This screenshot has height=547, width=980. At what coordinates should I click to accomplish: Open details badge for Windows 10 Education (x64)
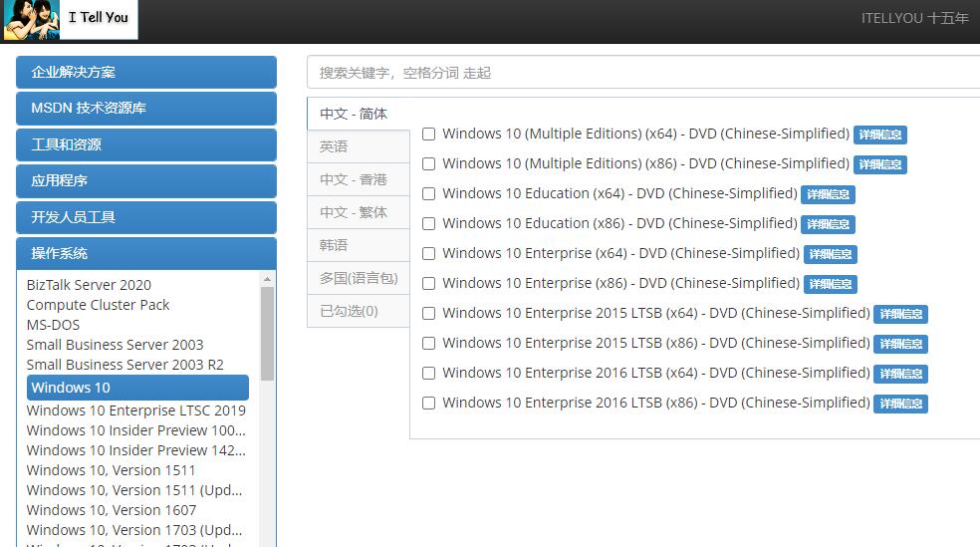pos(828,194)
